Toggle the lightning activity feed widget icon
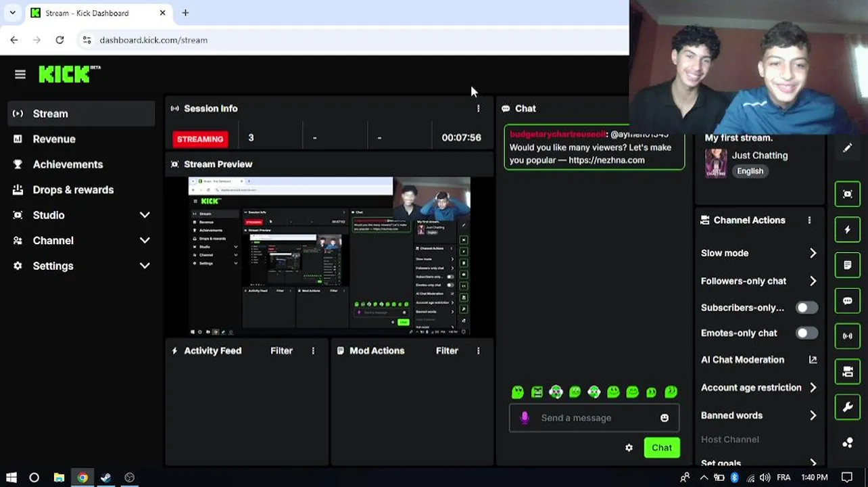Image resolution: width=868 pixels, height=487 pixels. click(848, 230)
